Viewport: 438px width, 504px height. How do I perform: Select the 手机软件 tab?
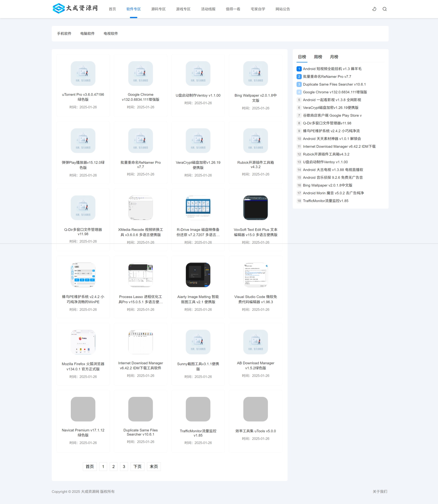pos(64,34)
